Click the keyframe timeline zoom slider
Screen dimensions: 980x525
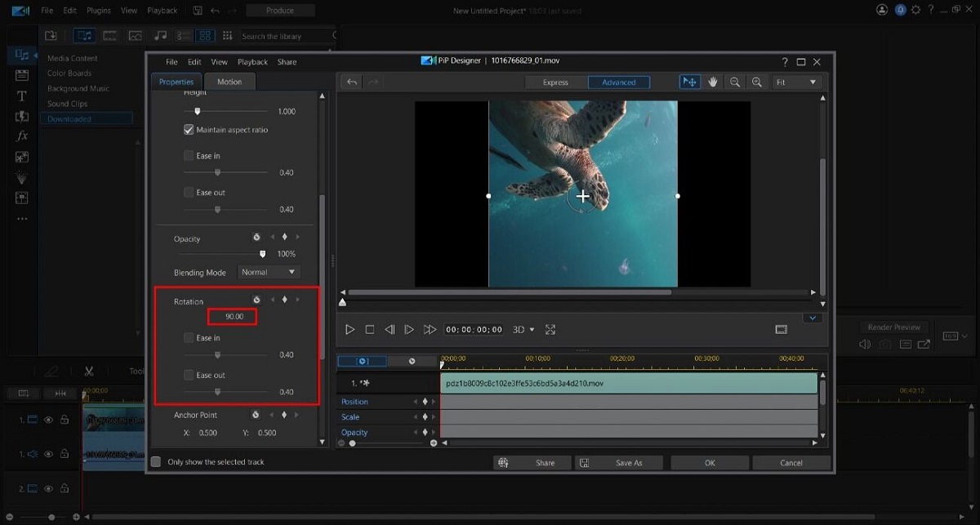point(353,443)
